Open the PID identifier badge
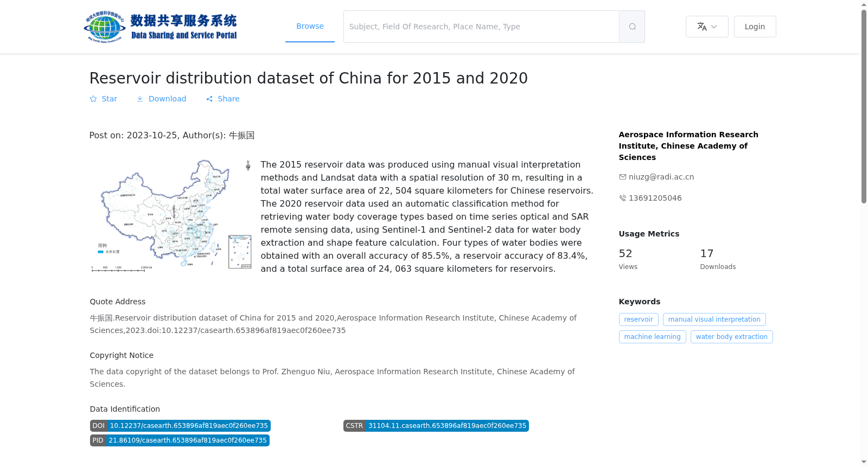This screenshot has height=467, width=868. tap(180, 440)
